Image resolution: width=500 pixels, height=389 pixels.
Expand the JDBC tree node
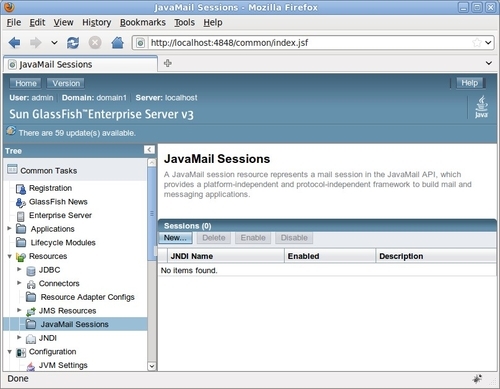click(19, 269)
